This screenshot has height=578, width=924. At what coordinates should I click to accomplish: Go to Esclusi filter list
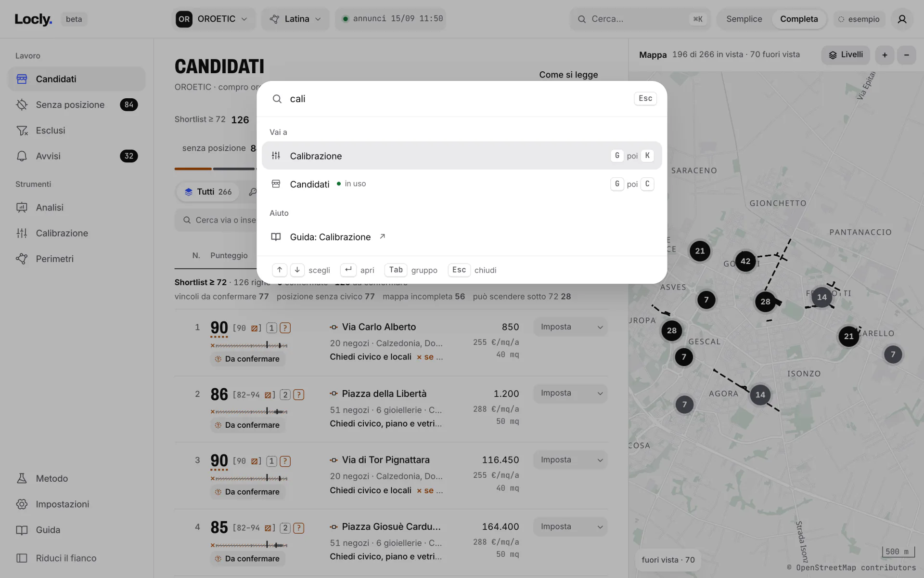point(77,131)
